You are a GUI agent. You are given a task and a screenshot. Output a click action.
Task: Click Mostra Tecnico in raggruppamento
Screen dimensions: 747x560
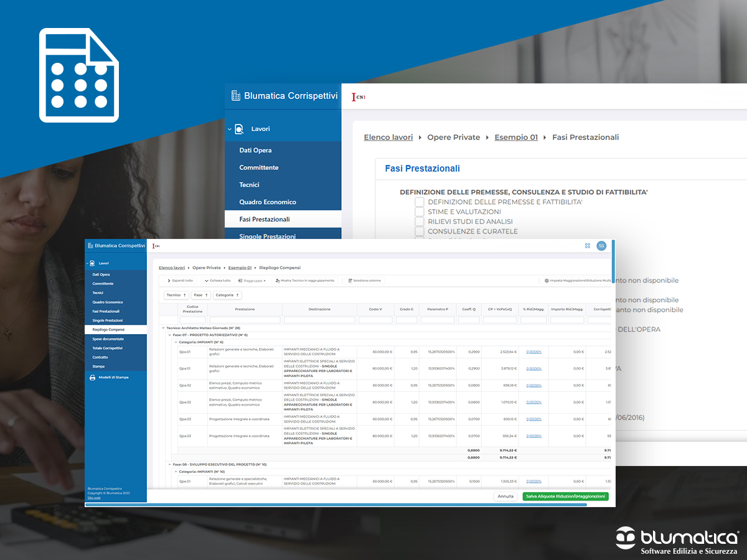click(x=304, y=281)
